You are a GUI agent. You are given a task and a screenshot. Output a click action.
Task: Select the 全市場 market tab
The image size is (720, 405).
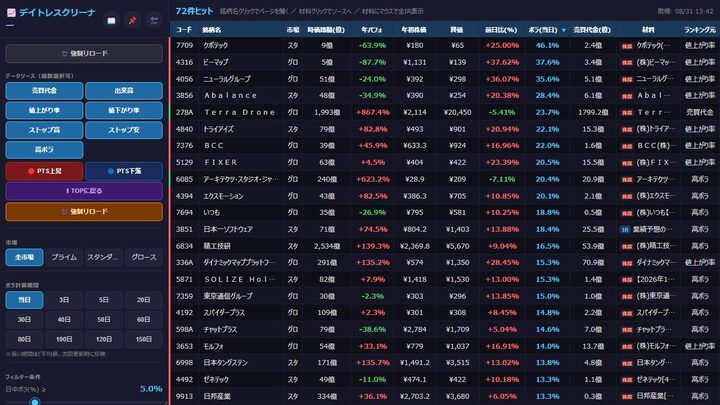tap(24, 258)
